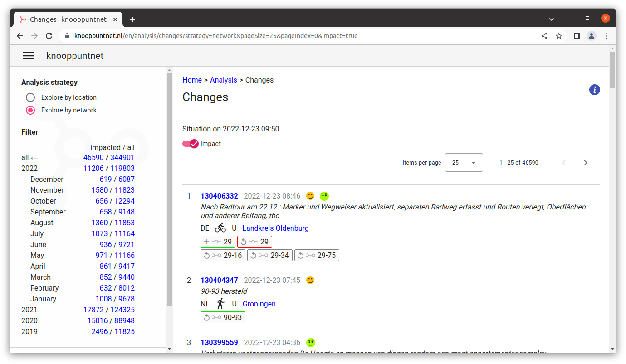Click the sidebar scrollbar thumb
The height and width of the screenshot is (364, 626).
click(x=170, y=189)
